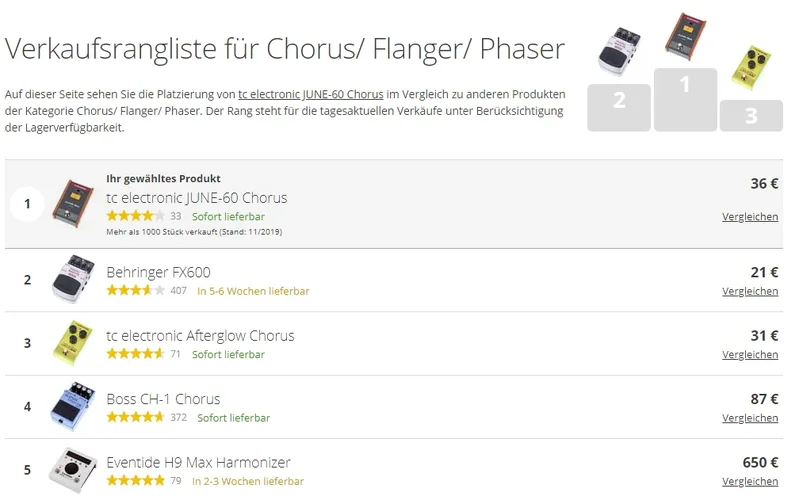Open the Eventide H9 Max Harmonizer title
Viewport: 799px width, 500px height.
198,462
